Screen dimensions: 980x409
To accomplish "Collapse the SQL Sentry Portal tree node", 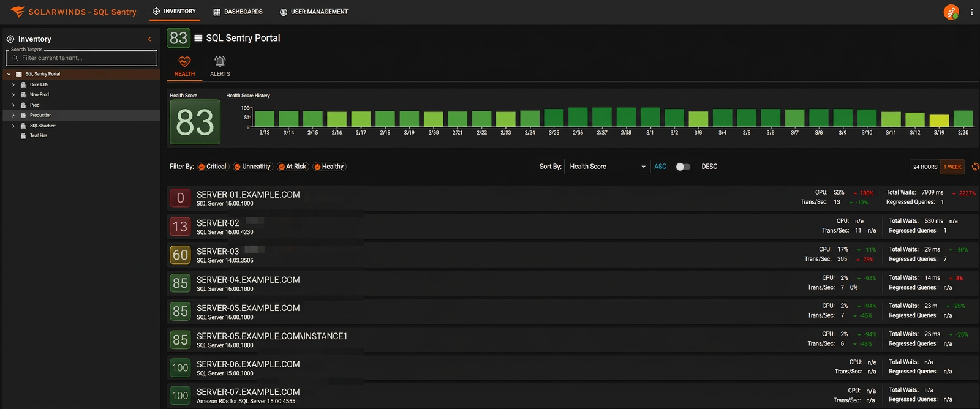I will (x=9, y=74).
